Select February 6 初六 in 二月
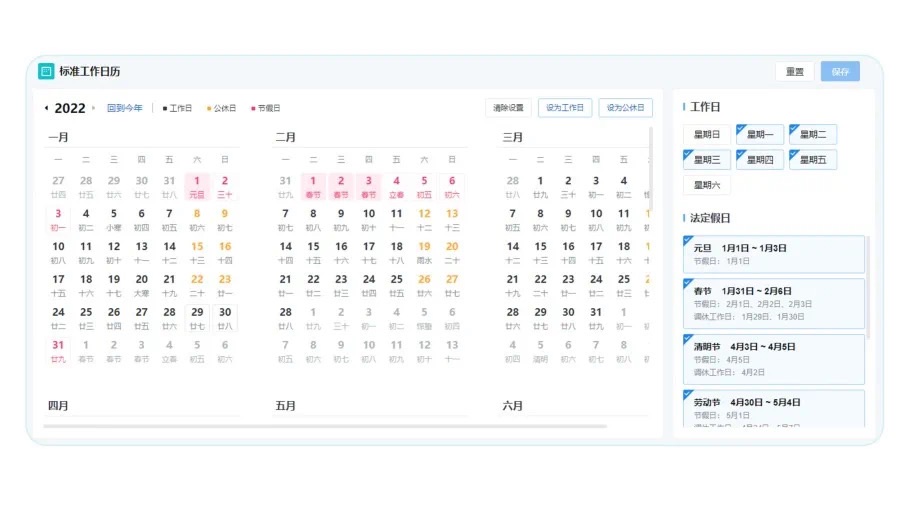This screenshot has width=913, height=511. point(452,187)
